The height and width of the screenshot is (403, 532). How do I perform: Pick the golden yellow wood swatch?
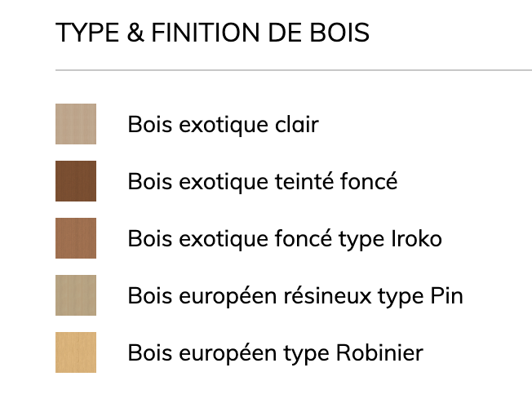76,352
